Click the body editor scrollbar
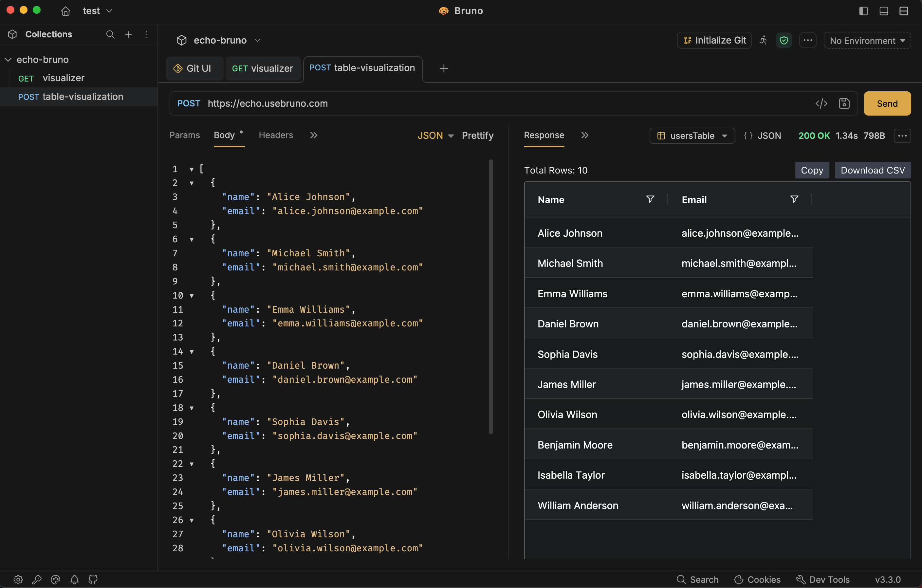The width and height of the screenshot is (922, 588). (x=490, y=297)
